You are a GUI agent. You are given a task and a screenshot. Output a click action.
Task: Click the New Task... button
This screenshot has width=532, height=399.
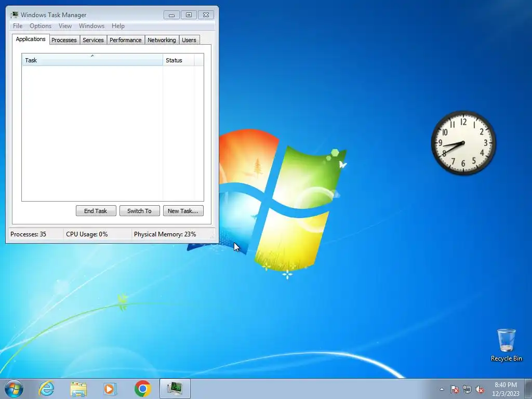point(183,211)
